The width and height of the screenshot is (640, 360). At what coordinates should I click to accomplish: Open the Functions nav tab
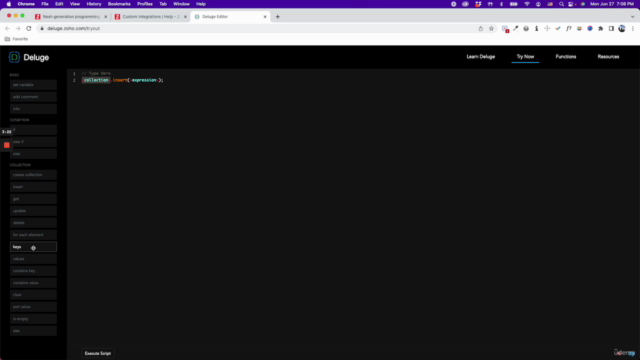[566, 57]
